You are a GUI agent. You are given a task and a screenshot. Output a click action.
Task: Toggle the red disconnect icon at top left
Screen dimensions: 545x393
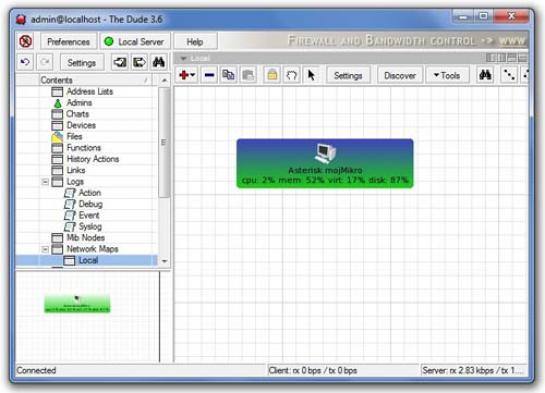click(26, 41)
